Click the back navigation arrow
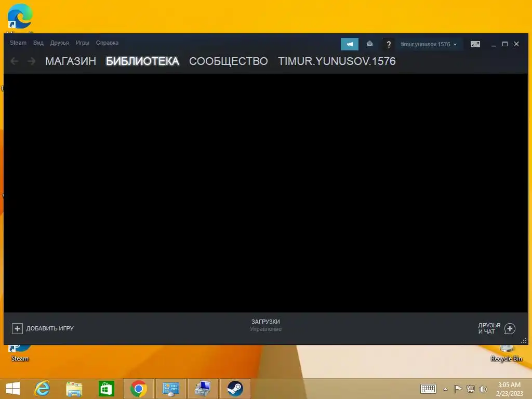This screenshot has width=532, height=399. tap(15, 61)
